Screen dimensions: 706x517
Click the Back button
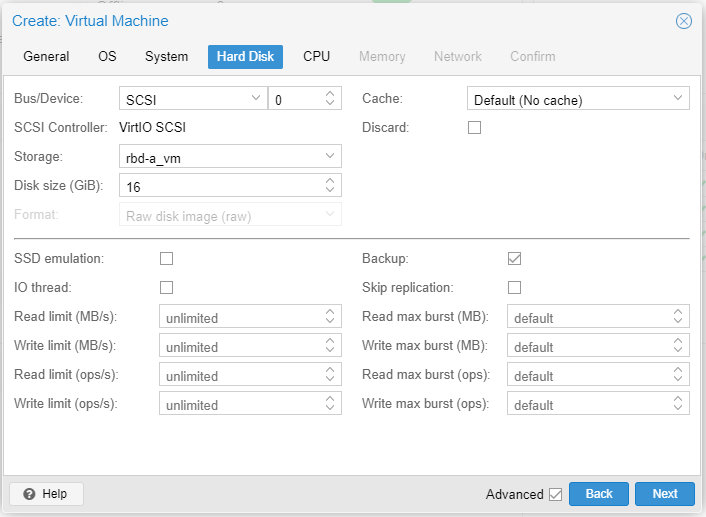599,494
